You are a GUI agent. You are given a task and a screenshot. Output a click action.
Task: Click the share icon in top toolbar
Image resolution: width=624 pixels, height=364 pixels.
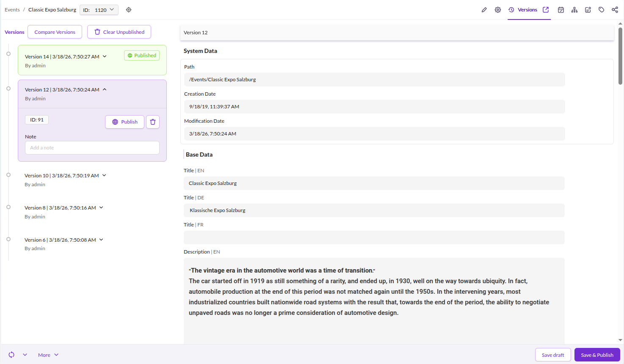[x=615, y=10]
